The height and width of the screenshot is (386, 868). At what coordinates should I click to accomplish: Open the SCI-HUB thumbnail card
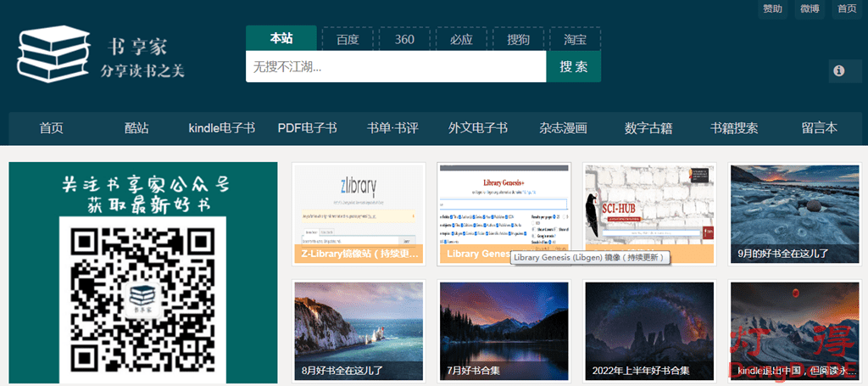(650, 214)
